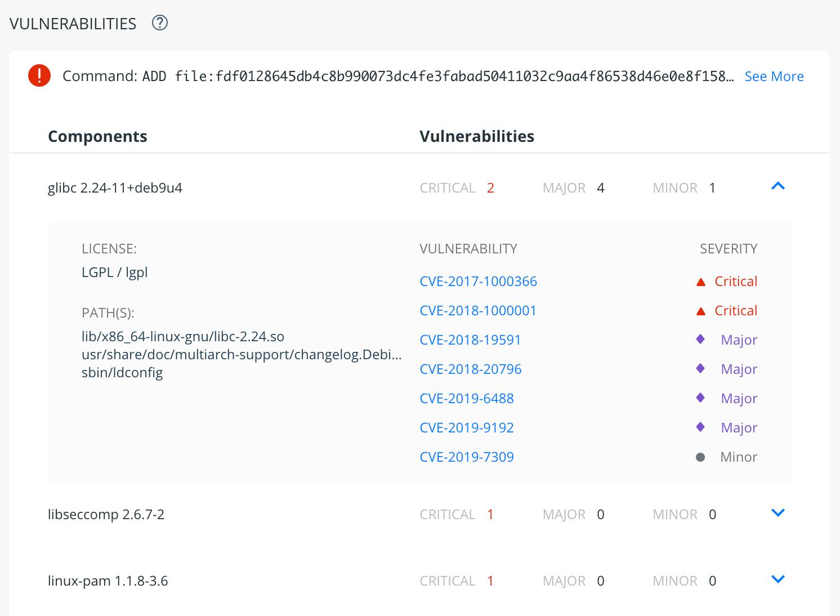Viewport: 840px width, 616px height.
Task: Collapse the glibc 2.24-11+deb9u4 component
Action: coord(778,186)
